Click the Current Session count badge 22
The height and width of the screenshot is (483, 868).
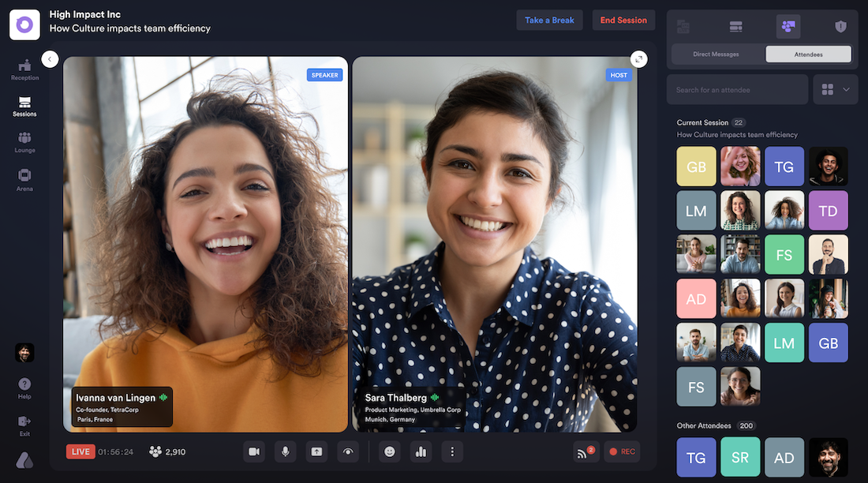click(739, 123)
